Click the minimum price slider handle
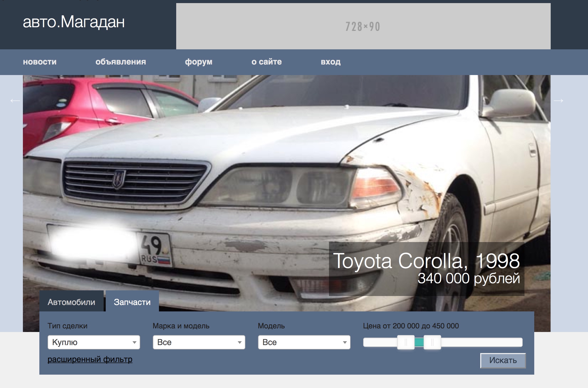This screenshot has width=588, height=388. [406, 342]
